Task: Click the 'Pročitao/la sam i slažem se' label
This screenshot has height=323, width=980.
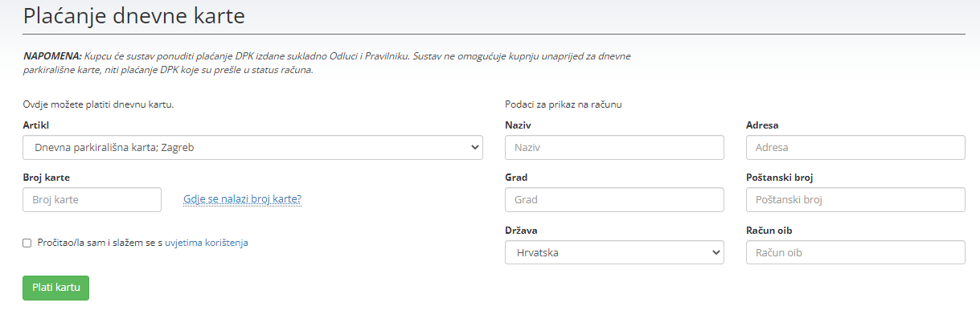Action: coord(100,243)
